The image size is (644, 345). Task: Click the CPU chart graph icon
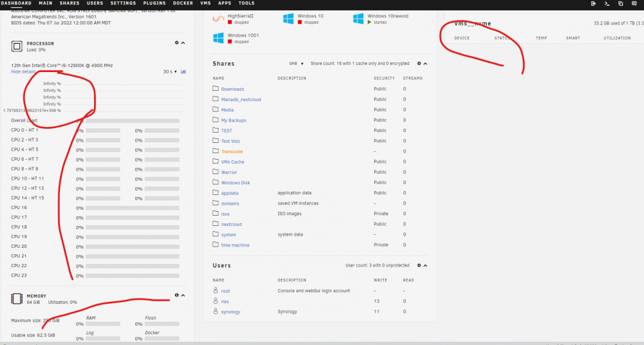183,71
